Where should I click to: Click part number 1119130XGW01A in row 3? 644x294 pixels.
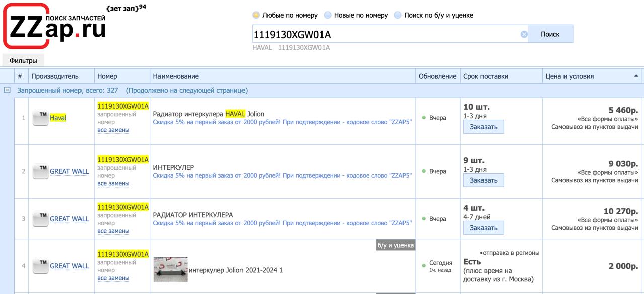(x=123, y=207)
